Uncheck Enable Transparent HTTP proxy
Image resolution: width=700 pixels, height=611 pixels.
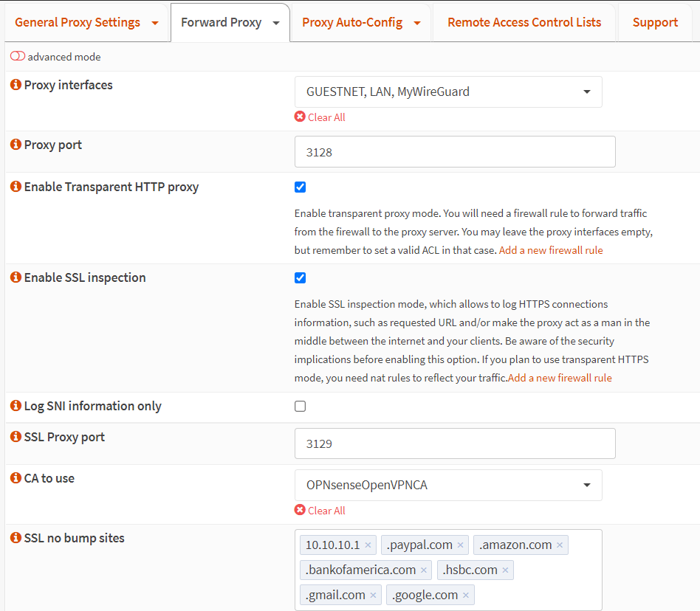pyautogui.click(x=300, y=187)
